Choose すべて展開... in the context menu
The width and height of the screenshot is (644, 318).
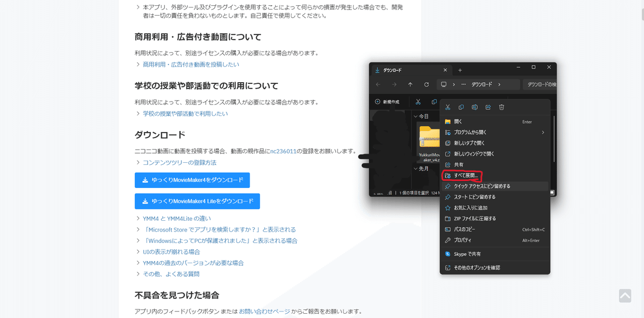coord(495,176)
